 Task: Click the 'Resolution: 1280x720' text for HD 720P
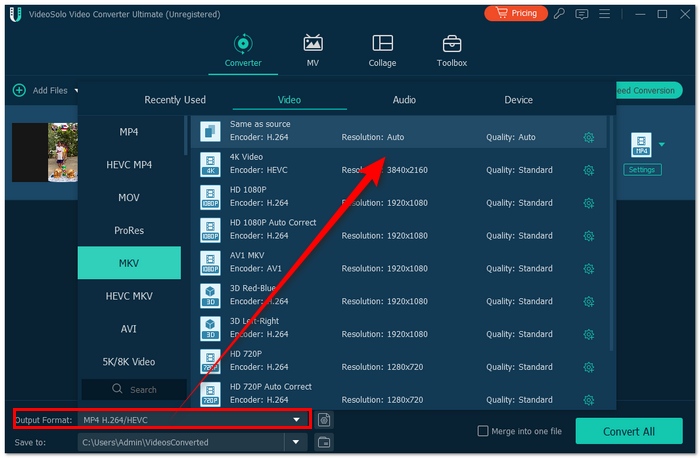(382, 367)
